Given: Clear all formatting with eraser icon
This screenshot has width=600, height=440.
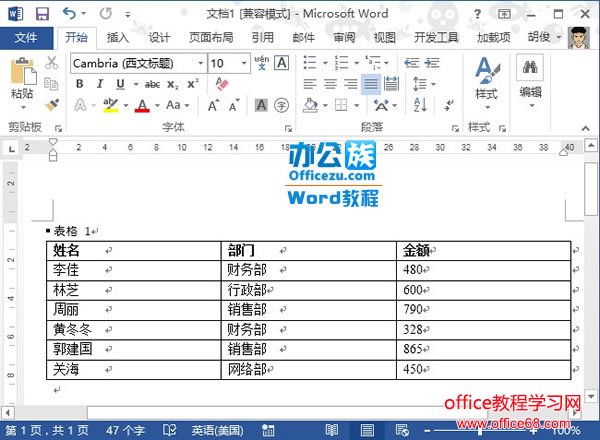Looking at the screenshot, I should tap(222, 84).
